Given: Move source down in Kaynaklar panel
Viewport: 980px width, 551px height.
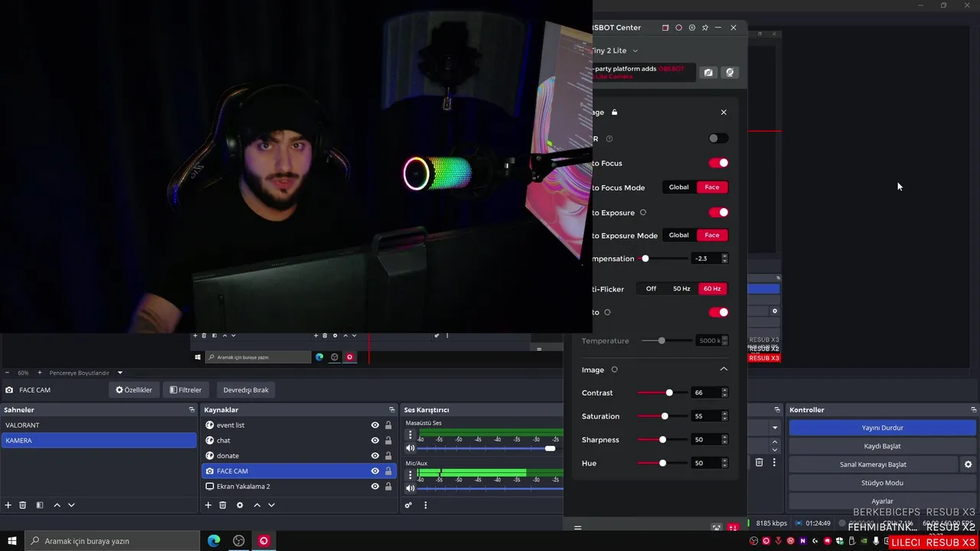Looking at the screenshot, I should (x=271, y=505).
